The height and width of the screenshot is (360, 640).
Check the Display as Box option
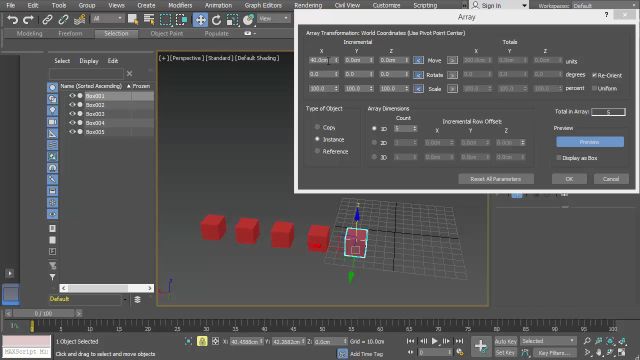click(x=558, y=158)
